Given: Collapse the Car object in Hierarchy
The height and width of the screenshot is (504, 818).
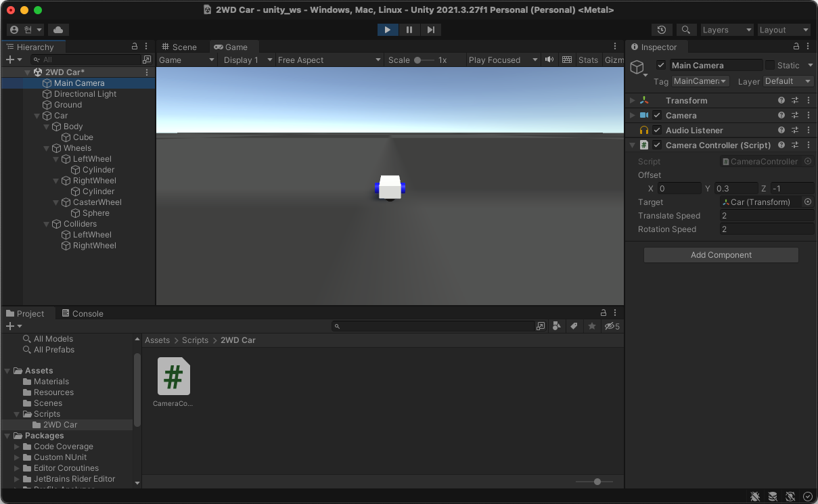Looking at the screenshot, I should pos(37,116).
